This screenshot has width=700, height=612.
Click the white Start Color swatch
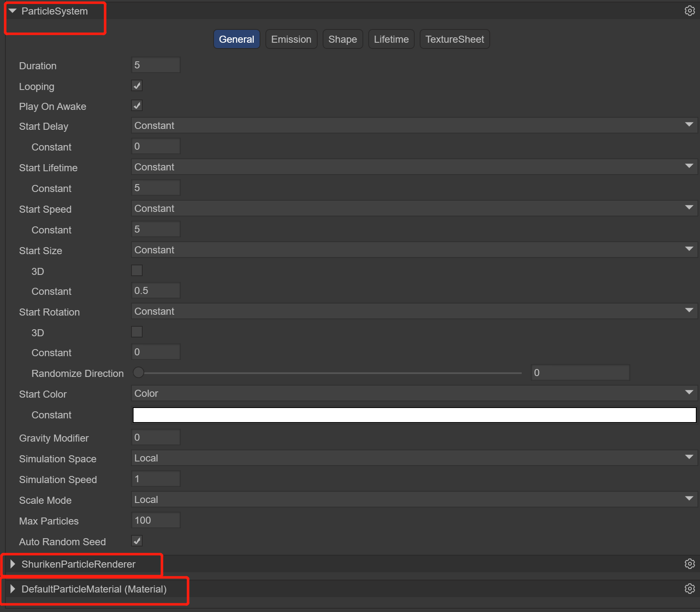(414, 415)
